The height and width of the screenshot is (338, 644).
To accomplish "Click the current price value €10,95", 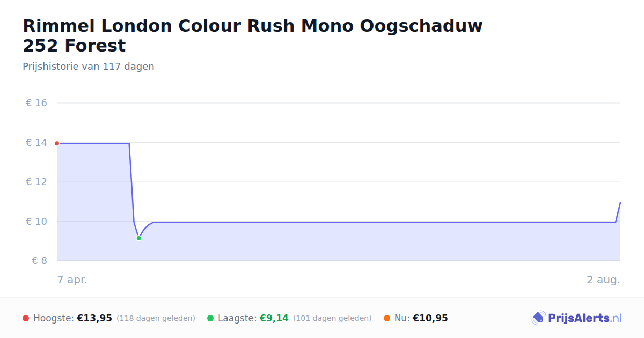I will (430, 318).
